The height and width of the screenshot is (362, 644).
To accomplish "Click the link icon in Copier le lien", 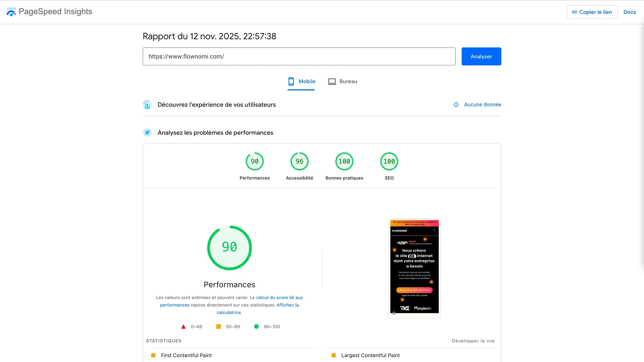I will point(575,12).
